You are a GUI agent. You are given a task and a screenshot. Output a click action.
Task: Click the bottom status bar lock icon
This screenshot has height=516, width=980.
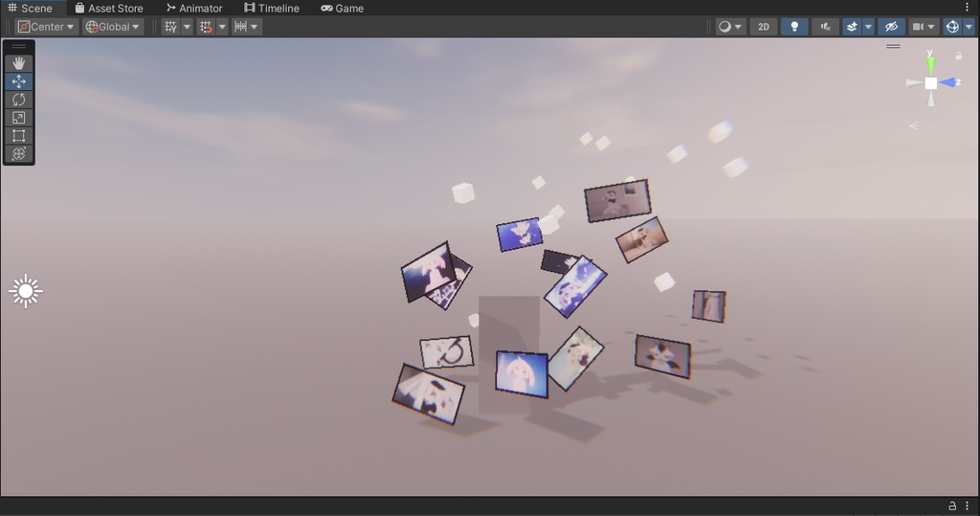[952, 506]
